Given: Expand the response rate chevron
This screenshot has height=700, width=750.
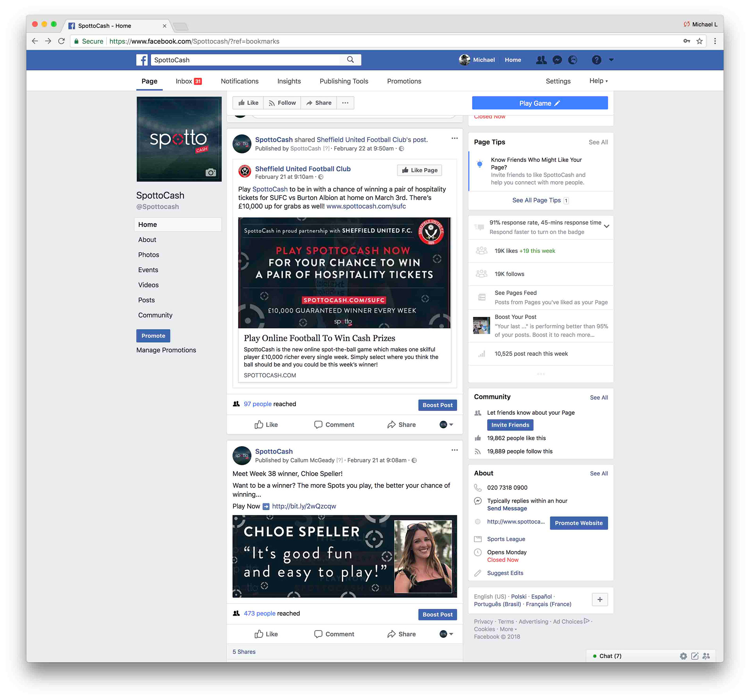Looking at the screenshot, I should pyautogui.click(x=607, y=226).
